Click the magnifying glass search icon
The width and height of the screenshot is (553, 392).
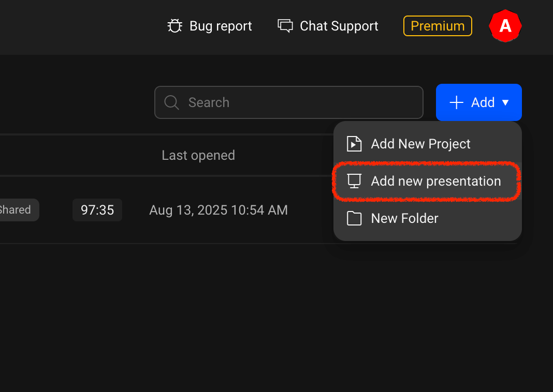172,102
